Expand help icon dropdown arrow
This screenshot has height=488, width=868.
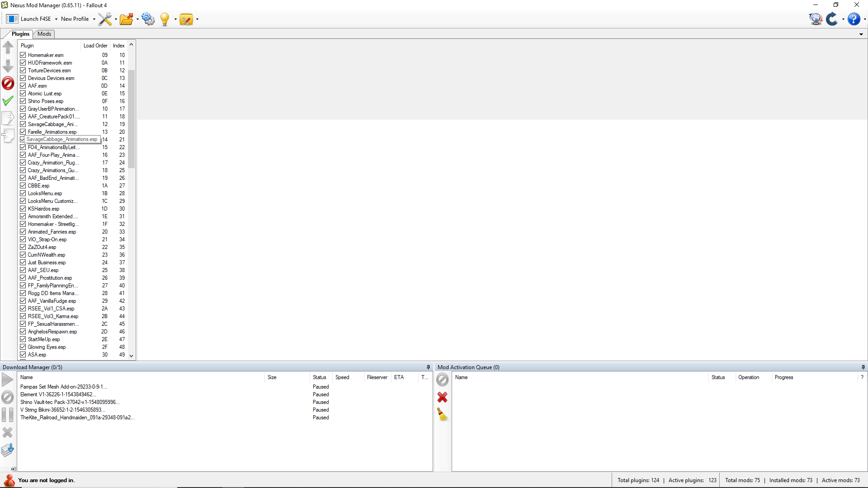click(864, 19)
